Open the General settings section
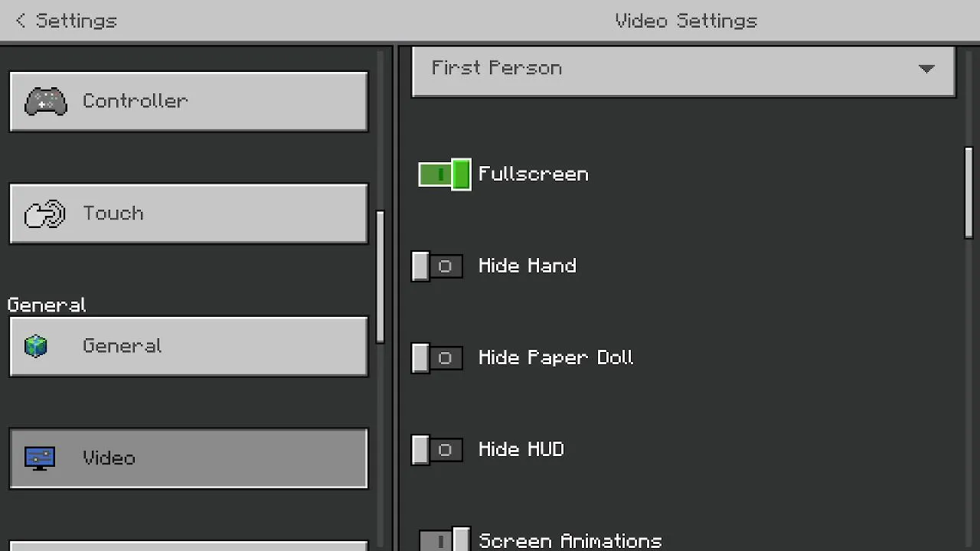 188,346
